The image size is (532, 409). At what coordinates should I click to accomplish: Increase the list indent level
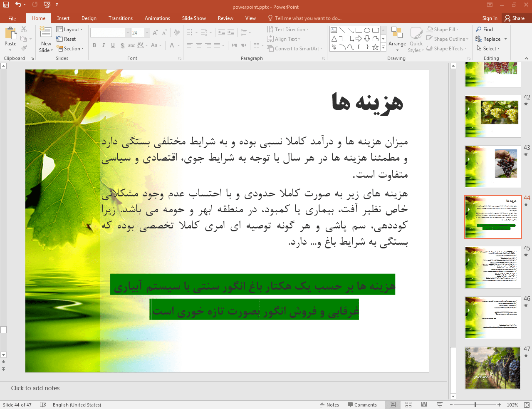[231, 32]
